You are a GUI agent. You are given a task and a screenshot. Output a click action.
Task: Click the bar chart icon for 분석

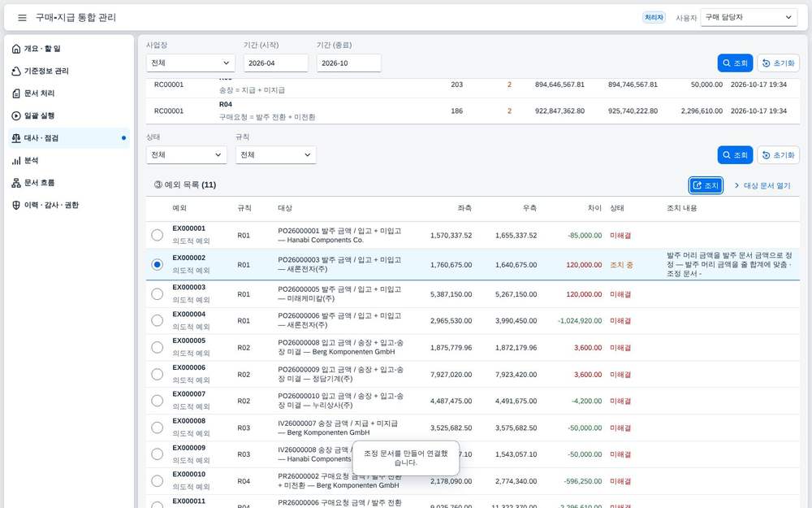(x=16, y=161)
